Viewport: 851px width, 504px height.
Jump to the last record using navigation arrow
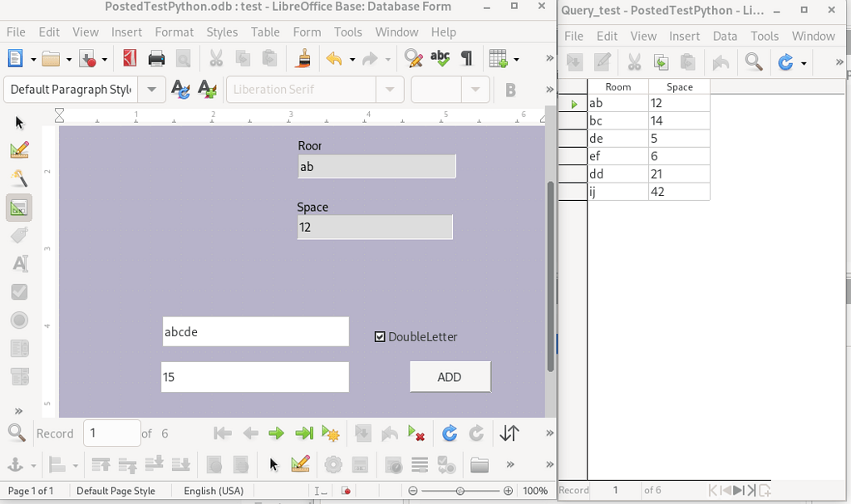(303, 433)
